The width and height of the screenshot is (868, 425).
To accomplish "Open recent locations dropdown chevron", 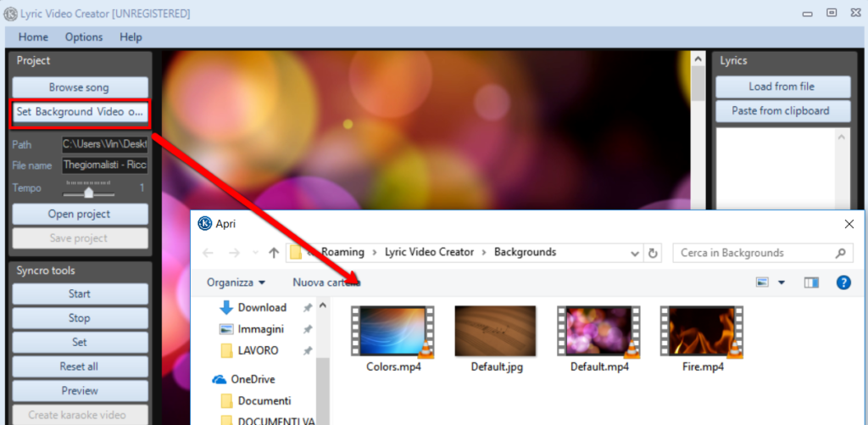I will (255, 253).
